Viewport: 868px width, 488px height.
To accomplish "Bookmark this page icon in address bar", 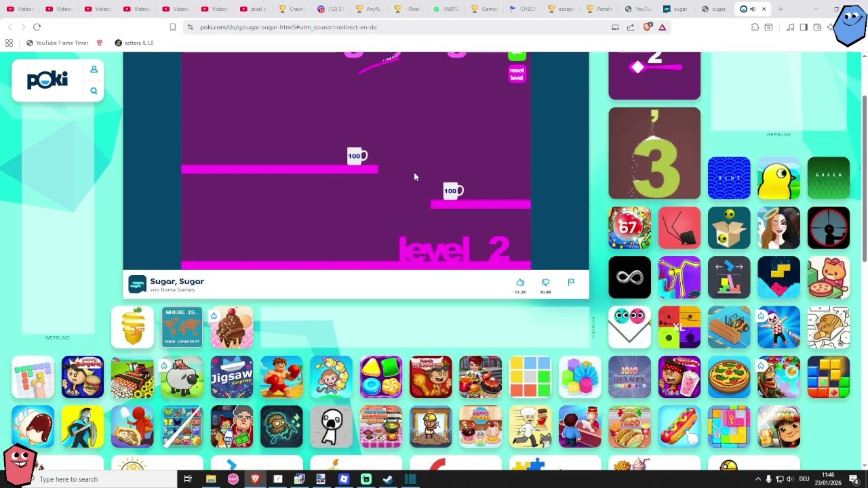I will (172, 27).
